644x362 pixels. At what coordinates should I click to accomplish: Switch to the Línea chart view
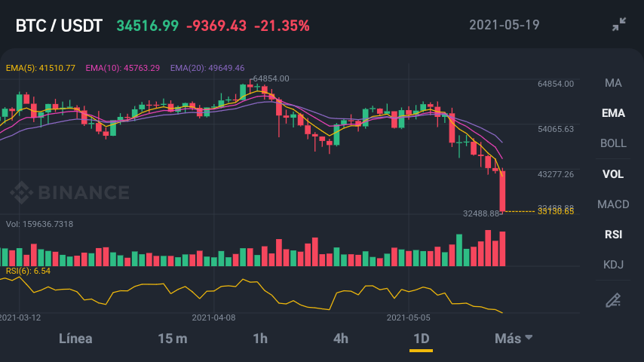pyautogui.click(x=75, y=338)
